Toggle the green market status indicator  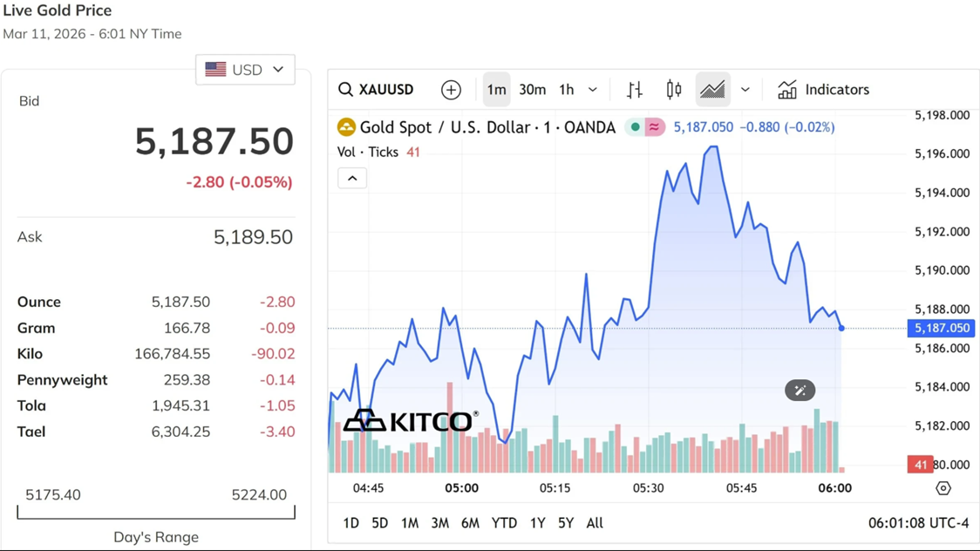[x=636, y=127]
